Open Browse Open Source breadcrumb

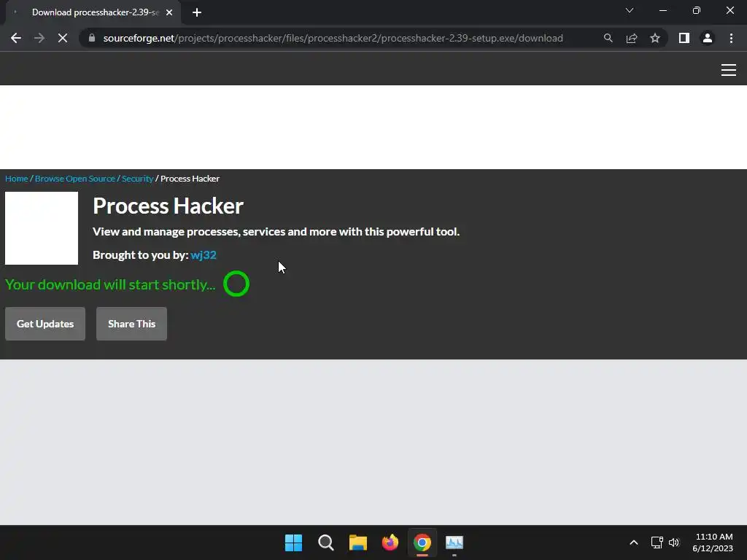pos(75,179)
